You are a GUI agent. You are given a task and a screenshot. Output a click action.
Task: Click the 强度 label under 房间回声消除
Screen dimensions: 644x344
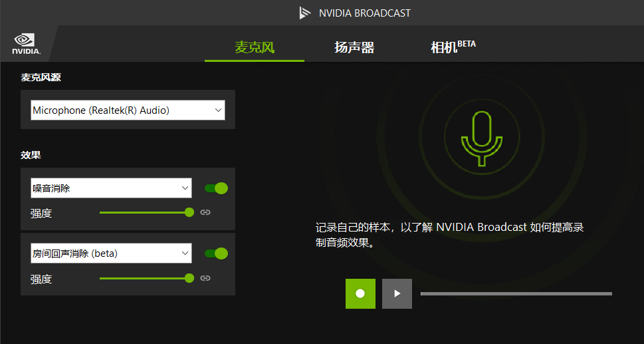point(41,279)
